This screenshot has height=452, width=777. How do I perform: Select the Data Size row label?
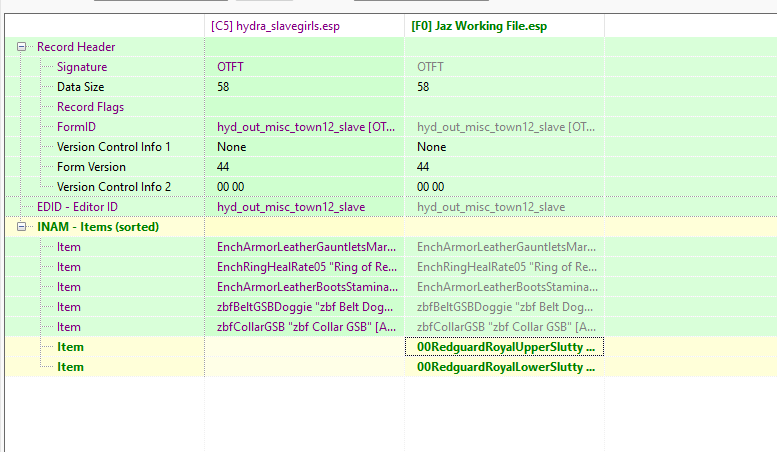[80, 87]
